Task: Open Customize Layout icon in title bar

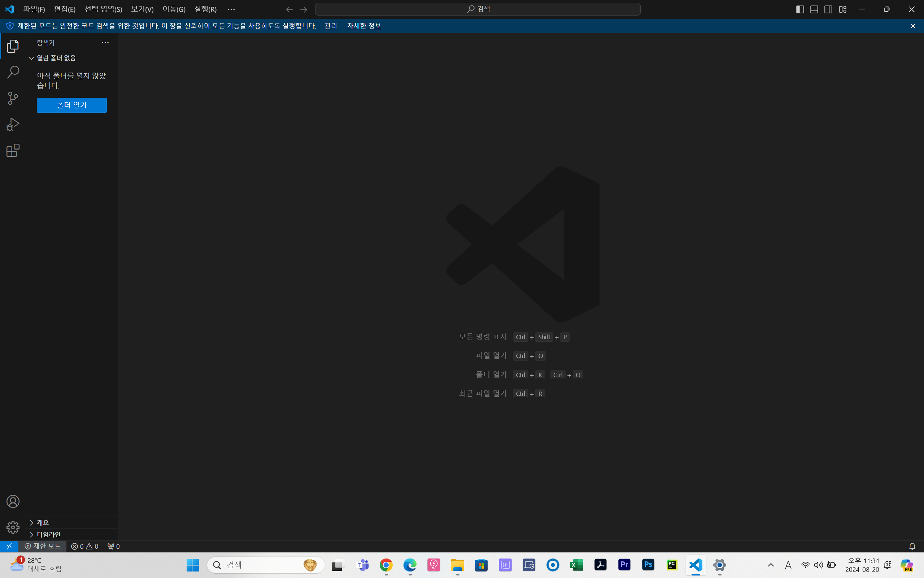Action: pos(843,9)
